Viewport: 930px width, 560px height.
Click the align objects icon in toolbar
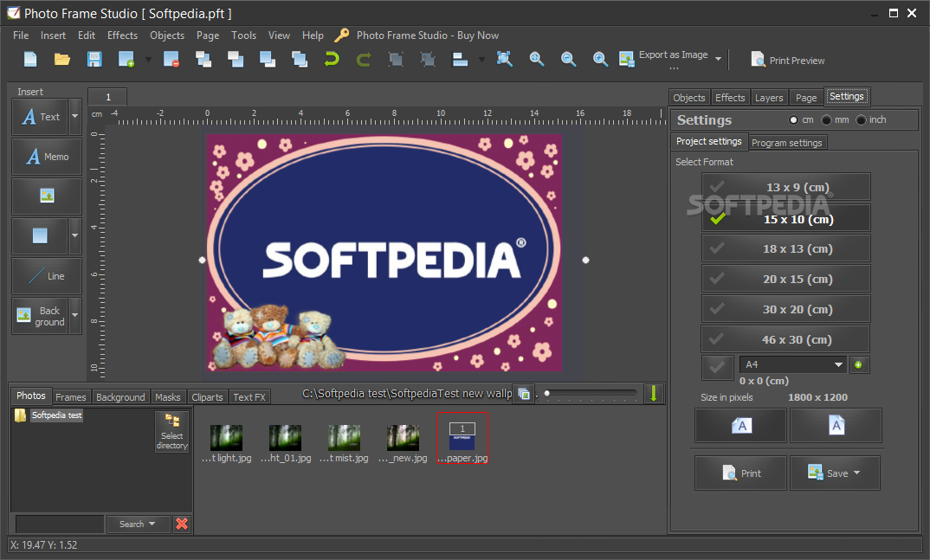click(460, 59)
